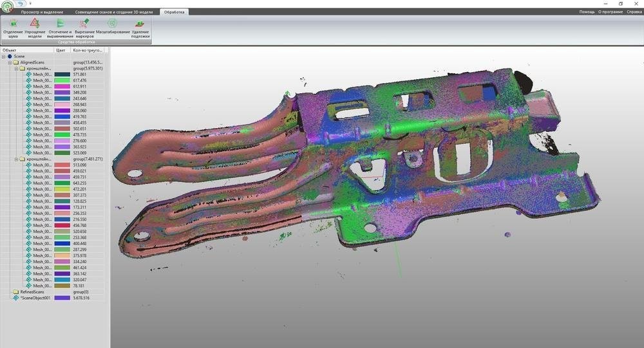Click the pink swatch of mesh 268.943
This screenshot has height=348, width=644.
click(x=62, y=105)
